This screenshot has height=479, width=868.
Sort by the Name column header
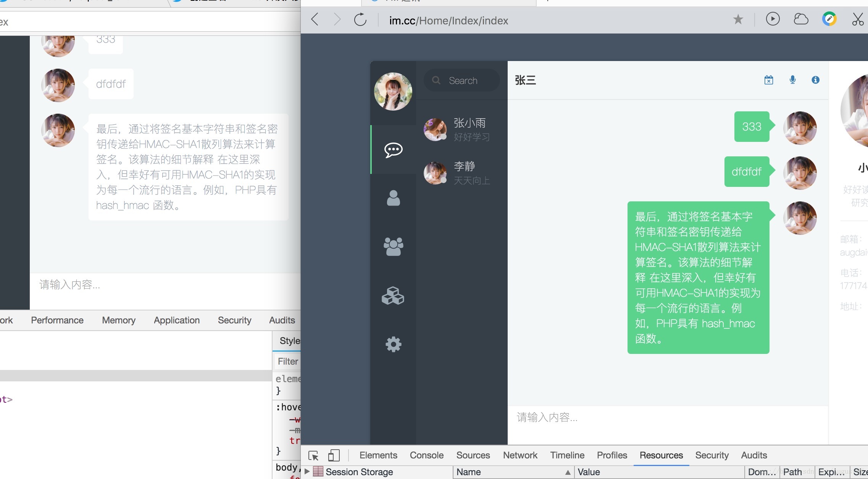469,472
